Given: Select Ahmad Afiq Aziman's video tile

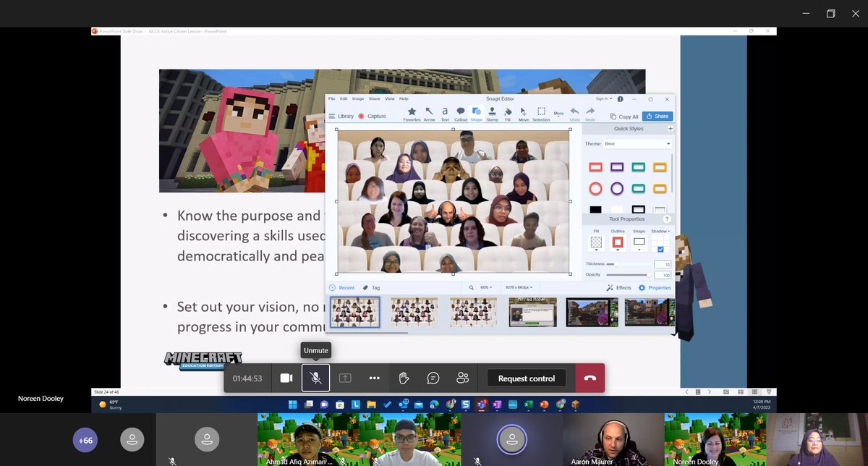Looking at the screenshot, I should point(308,440).
